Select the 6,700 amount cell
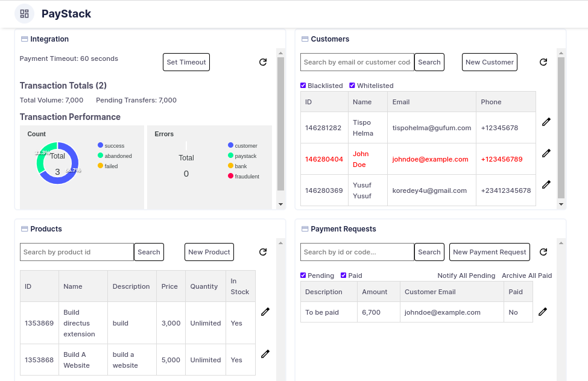 point(378,312)
